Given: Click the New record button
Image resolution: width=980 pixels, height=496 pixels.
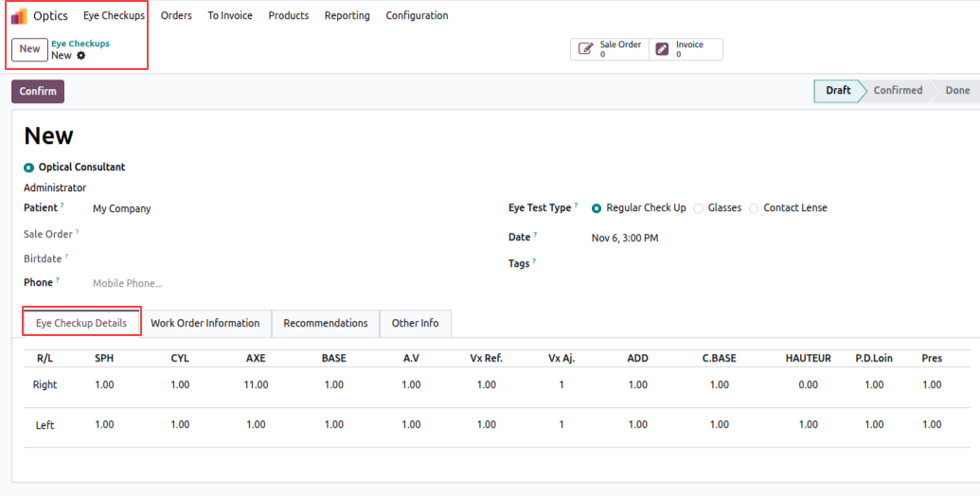Looking at the screenshot, I should pyautogui.click(x=29, y=49).
